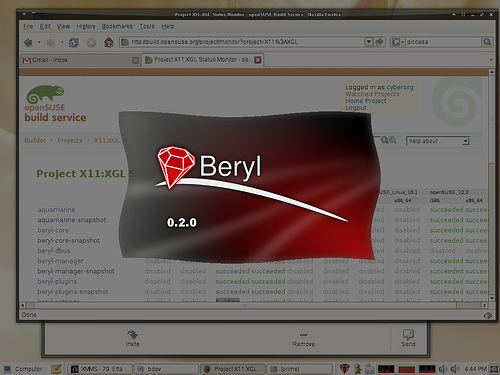Screen dimensions: 500x375
Task: Open the View menu
Action: click(63, 26)
